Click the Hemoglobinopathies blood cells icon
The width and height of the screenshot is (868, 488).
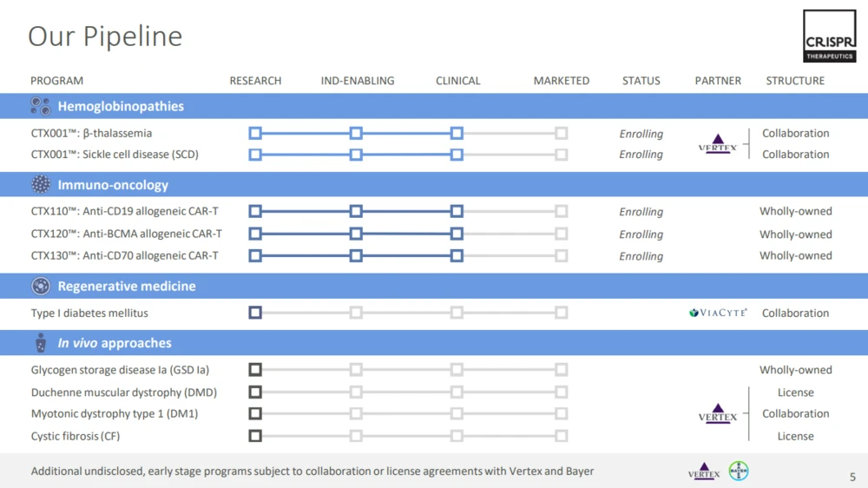coord(41,107)
